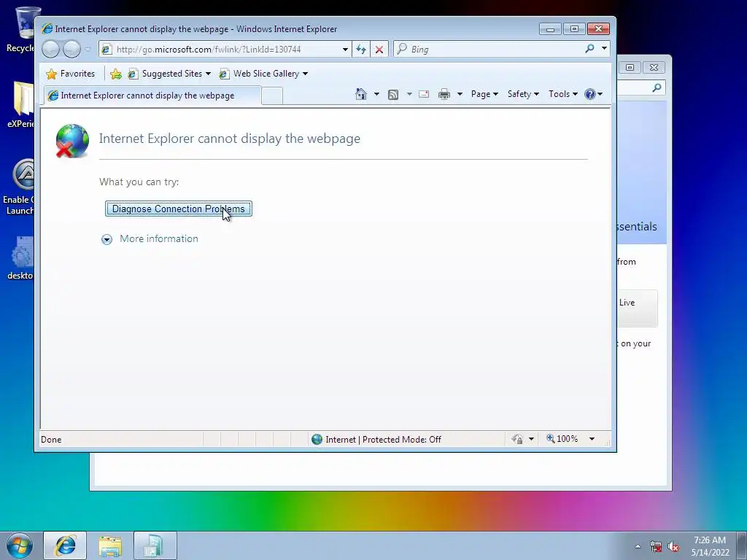Click the red Stop loading icon

pos(379,49)
